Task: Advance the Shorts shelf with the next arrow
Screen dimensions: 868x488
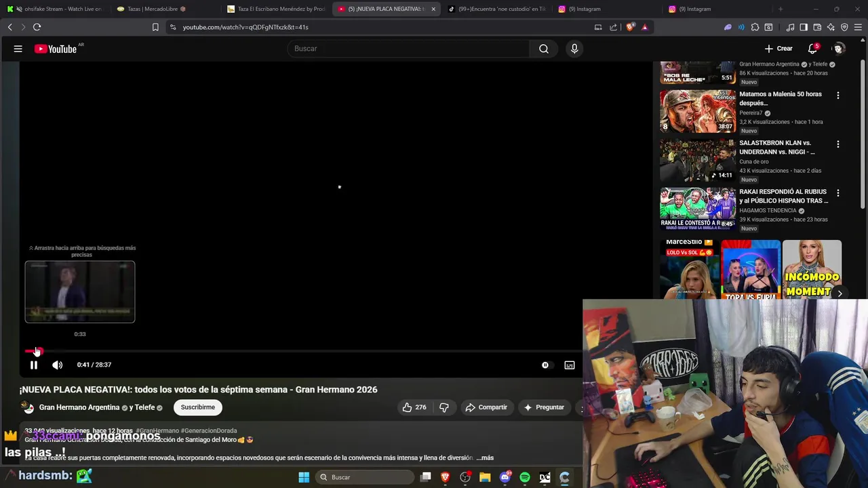Action: [840, 293]
